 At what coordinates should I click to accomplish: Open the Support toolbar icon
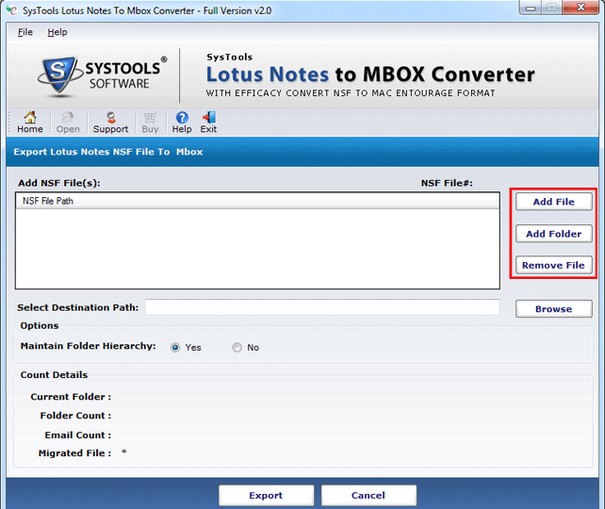click(111, 117)
